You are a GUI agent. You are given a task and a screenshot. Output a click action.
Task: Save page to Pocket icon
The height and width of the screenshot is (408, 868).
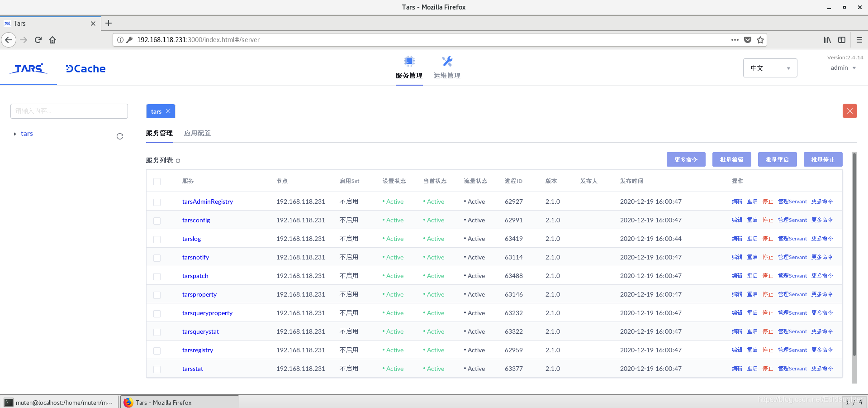click(748, 40)
